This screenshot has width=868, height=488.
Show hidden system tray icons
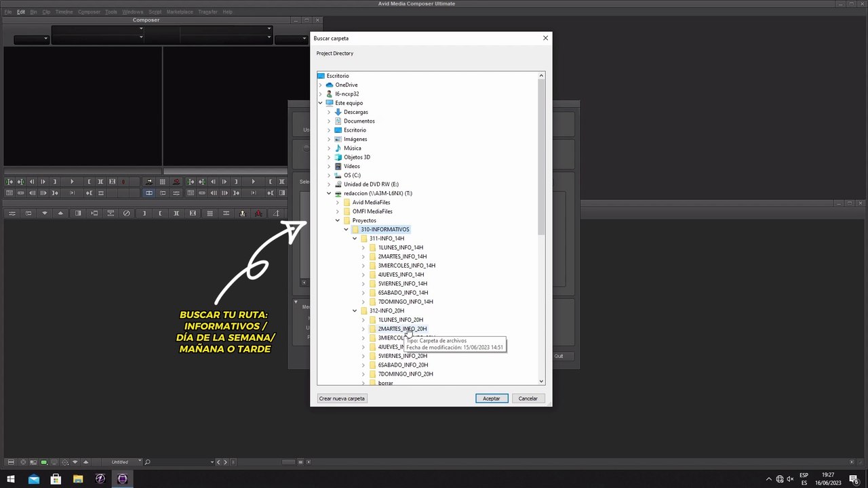click(769, 479)
